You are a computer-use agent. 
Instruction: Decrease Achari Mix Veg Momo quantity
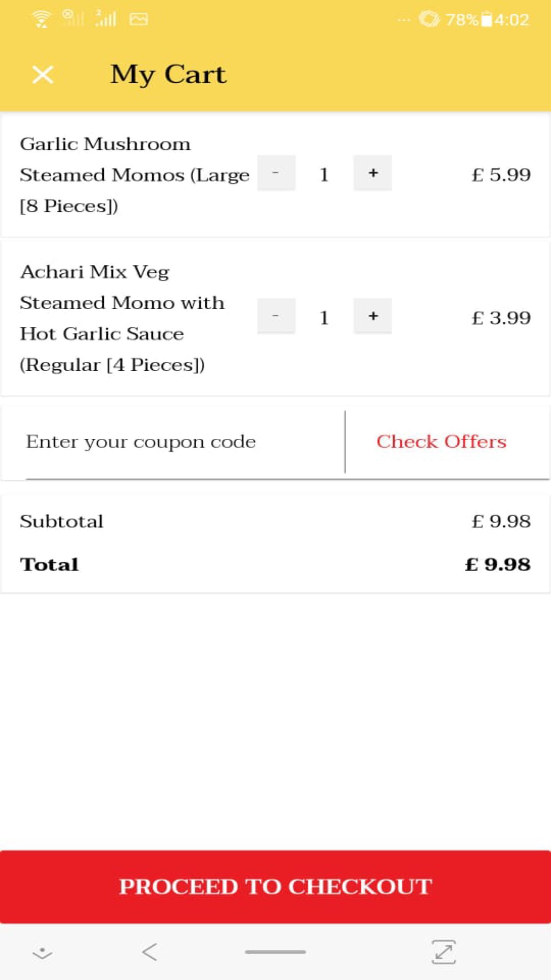click(276, 316)
